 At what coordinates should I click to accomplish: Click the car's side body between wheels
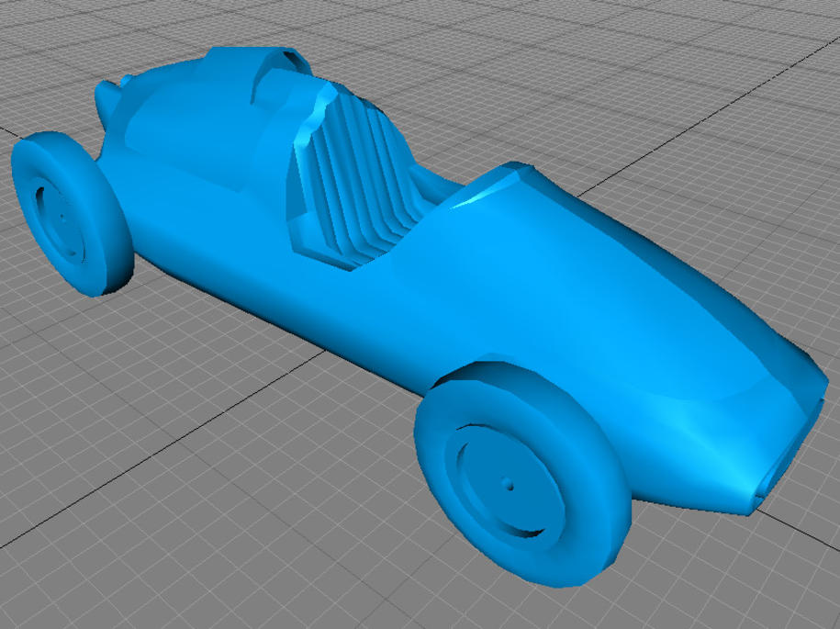tap(303, 294)
